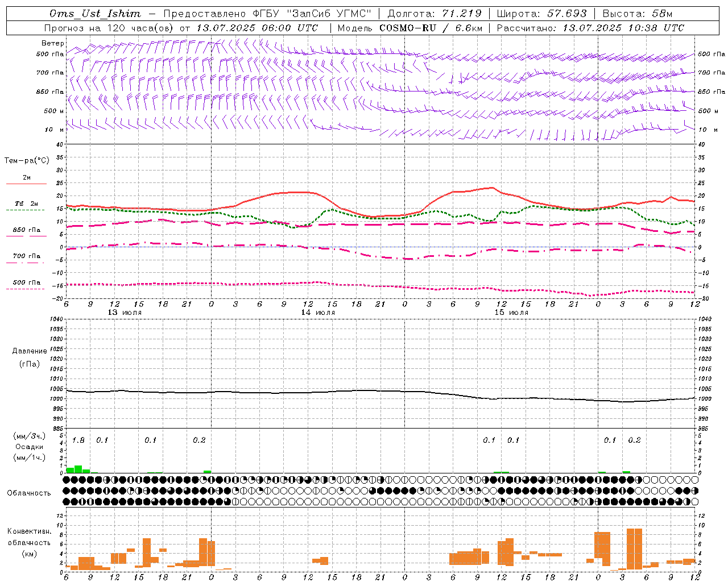This screenshot has width=728, height=582.
Task: Click the forecast length "Прогноз на 120 часа(ов)"
Action: (109, 28)
